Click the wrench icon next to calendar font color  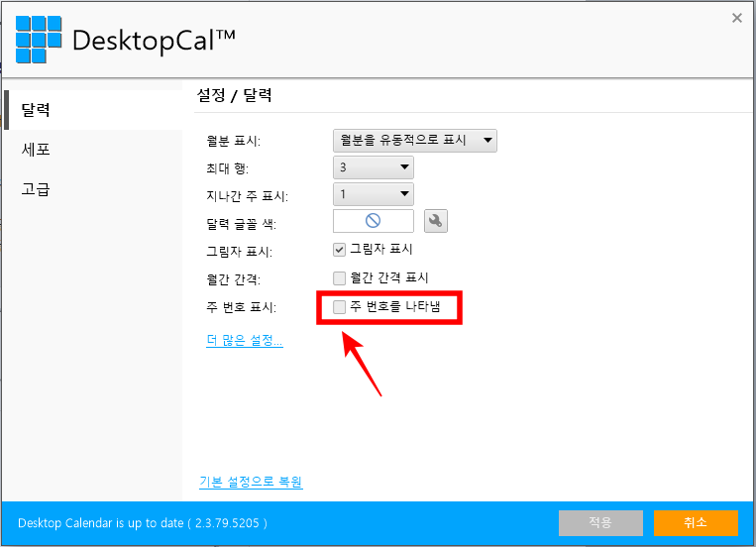tap(435, 221)
